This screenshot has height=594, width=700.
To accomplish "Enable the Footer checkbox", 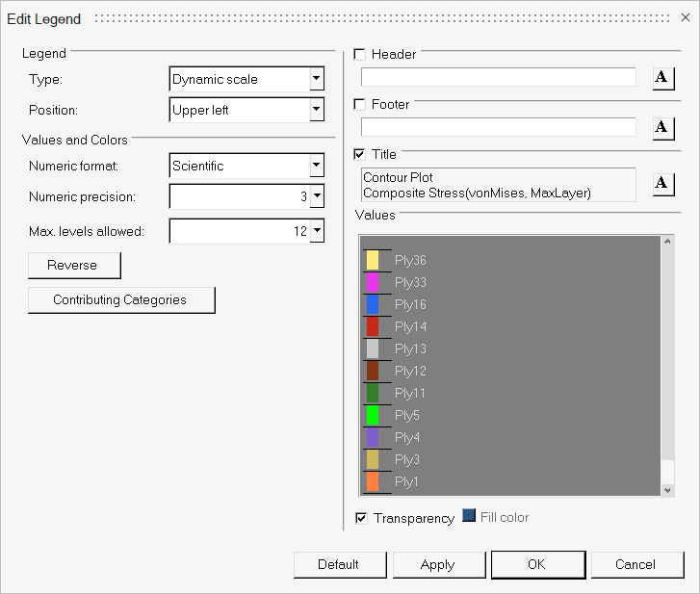I will click(x=361, y=104).
